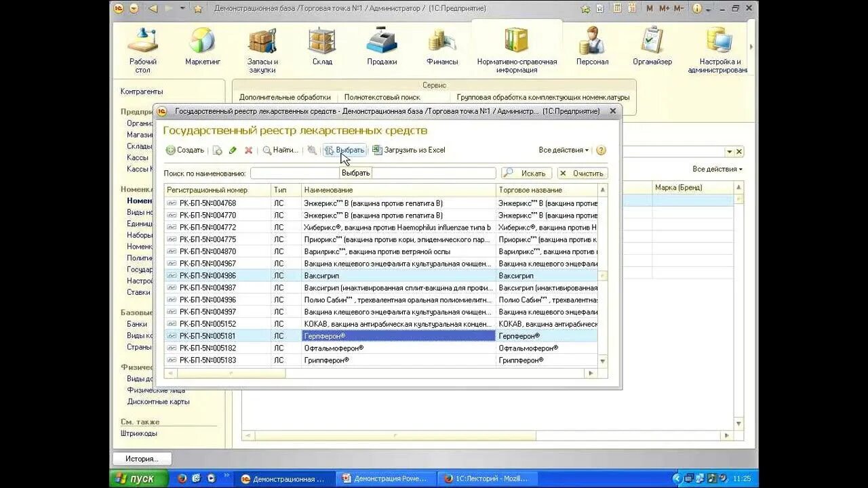
Task: Open the Продажи section
Action: 382,47
